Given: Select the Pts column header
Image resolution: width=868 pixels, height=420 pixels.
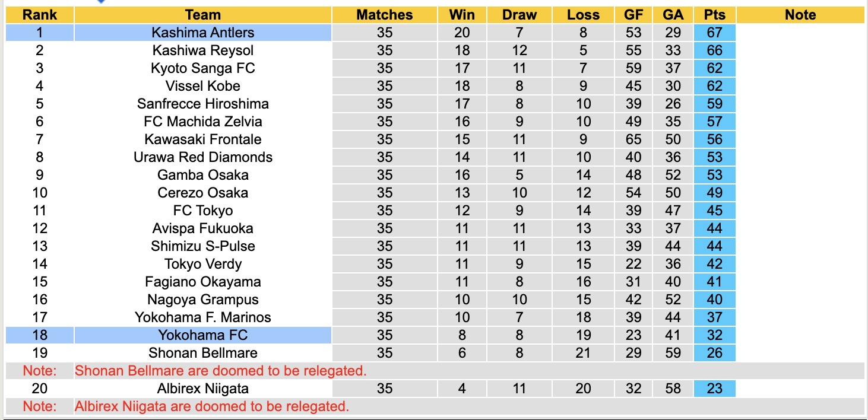Looking at the screenshot, I should [714, 15].
